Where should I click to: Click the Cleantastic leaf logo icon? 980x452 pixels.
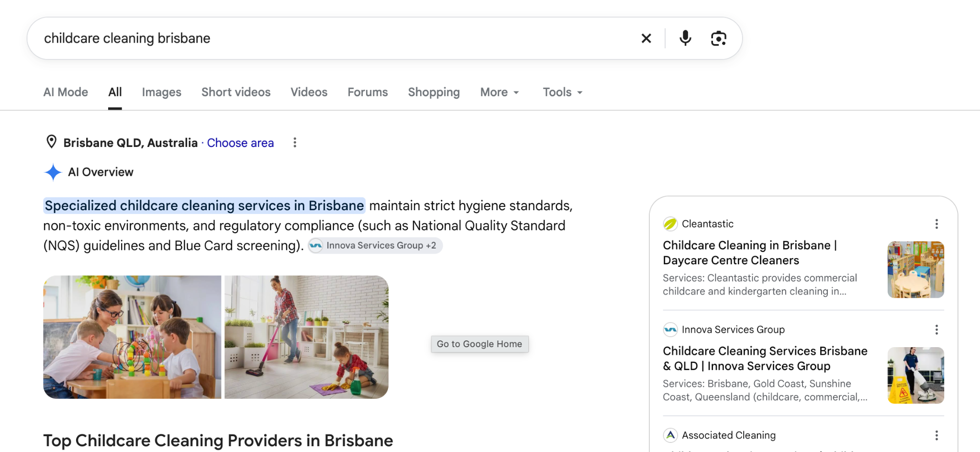pyautogui.click(x=670, y=224)
